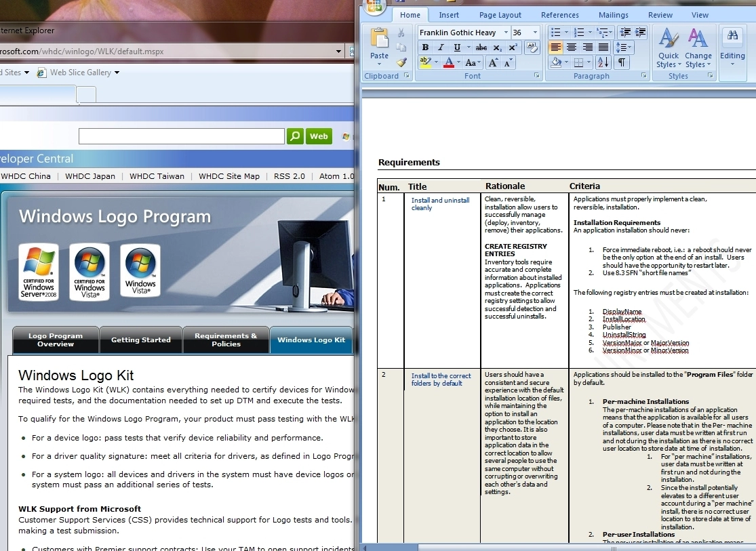Click the green Web search button
Image resolution: width=756 pixels, height=551 pixels.
point(319,136)
